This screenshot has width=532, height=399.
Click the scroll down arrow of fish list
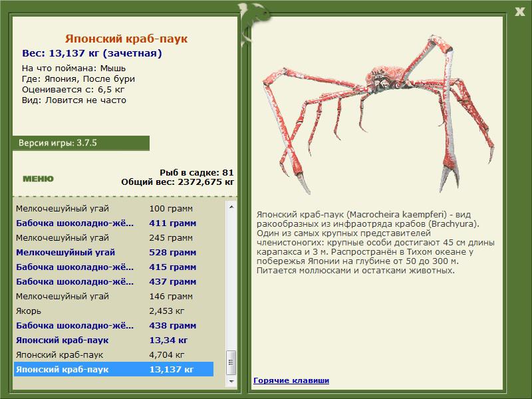pos(231,381)
